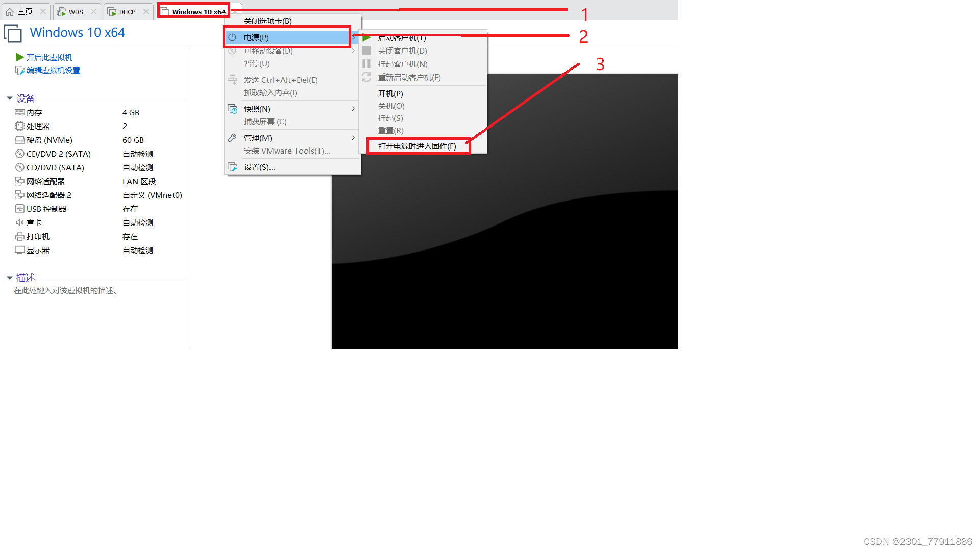Collapse the 描述 section
This screenshot has height=551, width=980.
pyautogui.click(x=9, y=278)
